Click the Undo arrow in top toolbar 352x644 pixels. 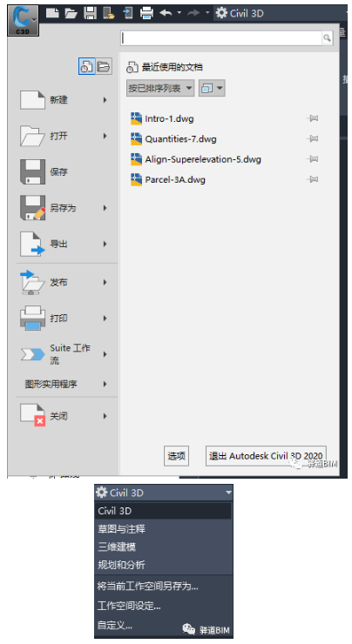click(166, 13)
